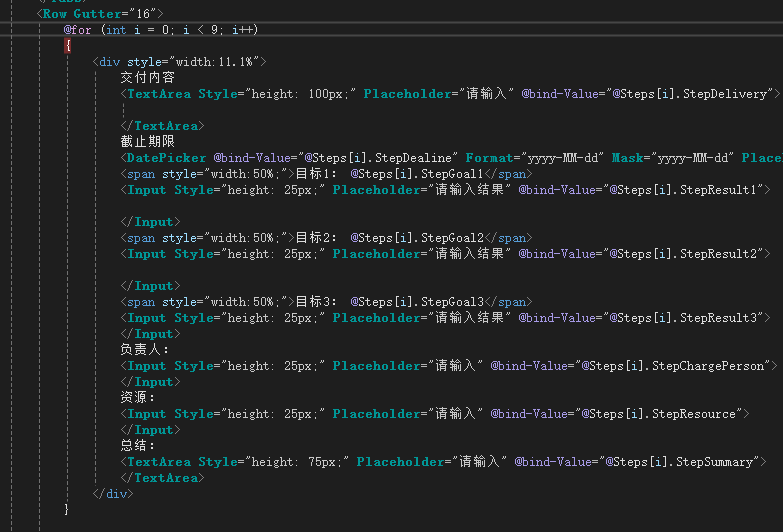
Task: Click the text 资源：
Action: pyautogui.click(x=138, y=397)
